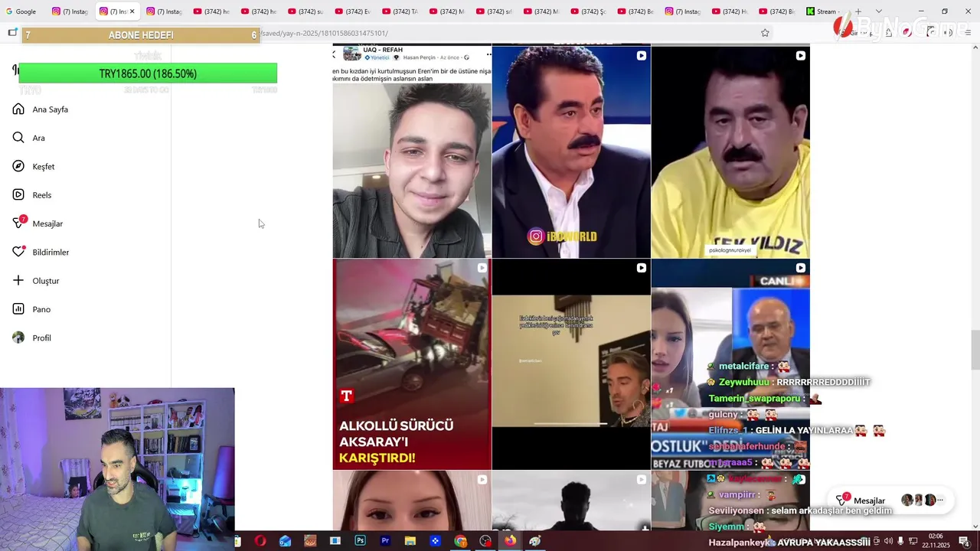Open Premiere Pro from the taskbar
The height and width of the screenshot is (551, 980).
[x=385, y=541]
